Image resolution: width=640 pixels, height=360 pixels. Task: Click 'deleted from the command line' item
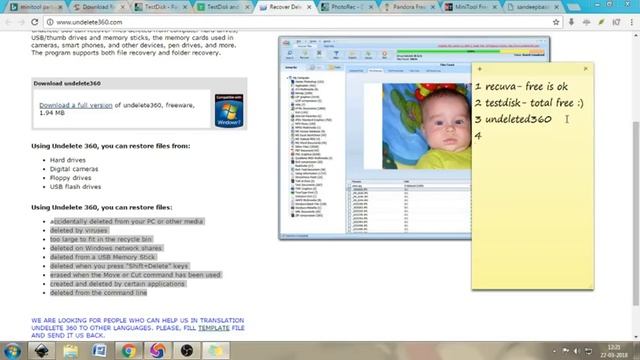pos(98,293)
